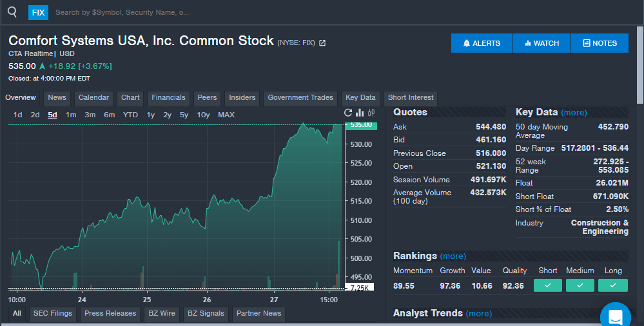Open Analyst Trends (more) link
This screenshot has width=644, height=326.
pos(479,314)
